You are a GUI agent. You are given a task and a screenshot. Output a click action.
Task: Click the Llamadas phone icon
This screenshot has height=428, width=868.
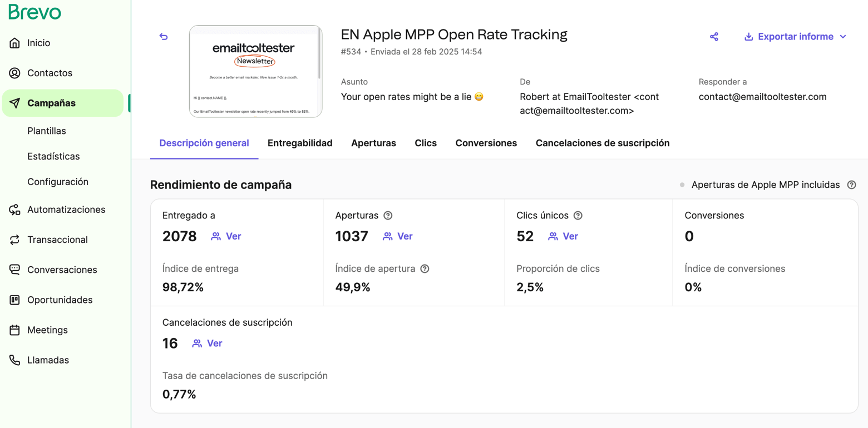(15, 360)
